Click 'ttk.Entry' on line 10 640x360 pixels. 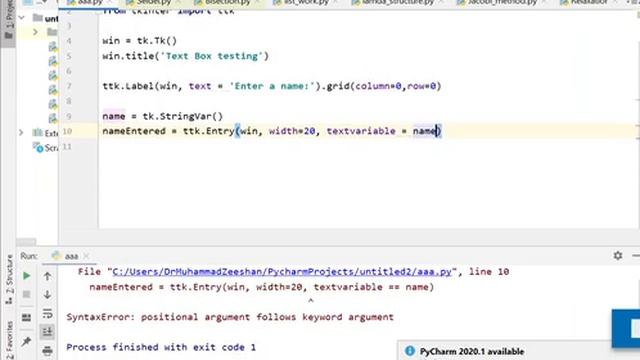(209, 131)
